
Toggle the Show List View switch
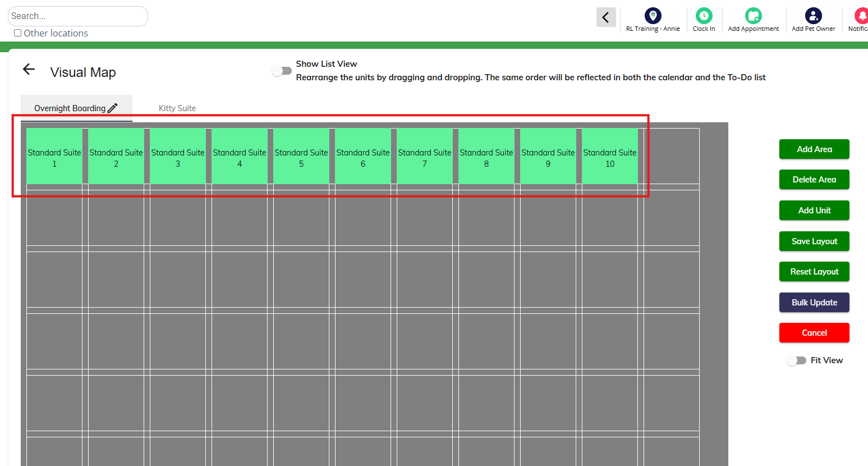(282, 71)
